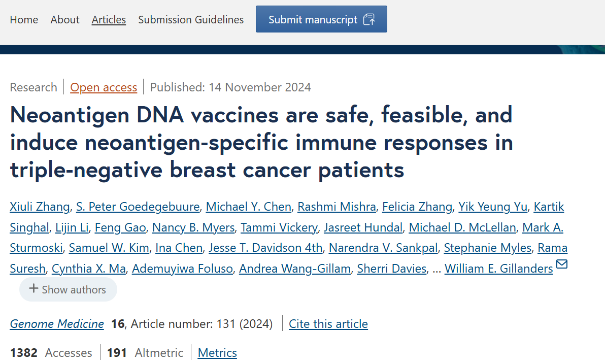This screenshot has width=605, height=364.
Task: Follow the Open access link
Action: [x=104, y=88]
